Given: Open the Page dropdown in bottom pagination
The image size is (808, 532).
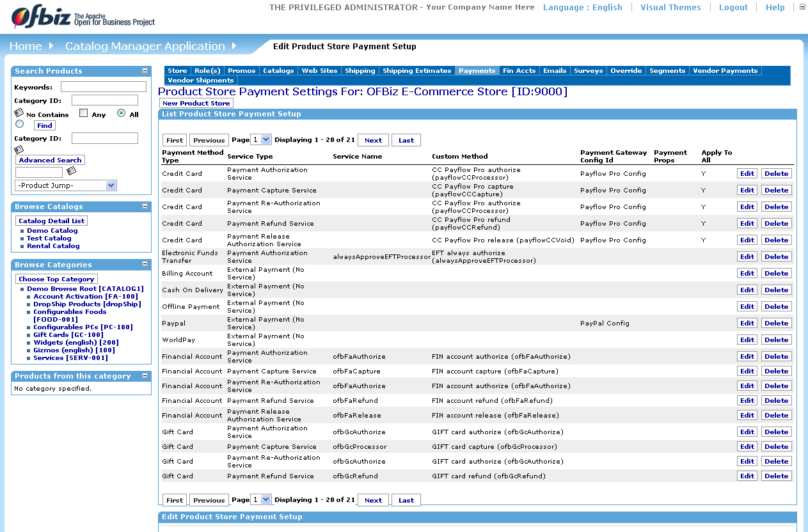Looking at the screenshot, I should tap(260, 499).
